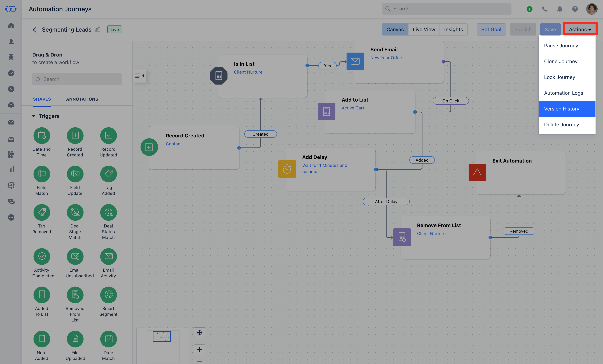
Task: Collapse the shapes side panel toggle
Action: pos(140,76)
